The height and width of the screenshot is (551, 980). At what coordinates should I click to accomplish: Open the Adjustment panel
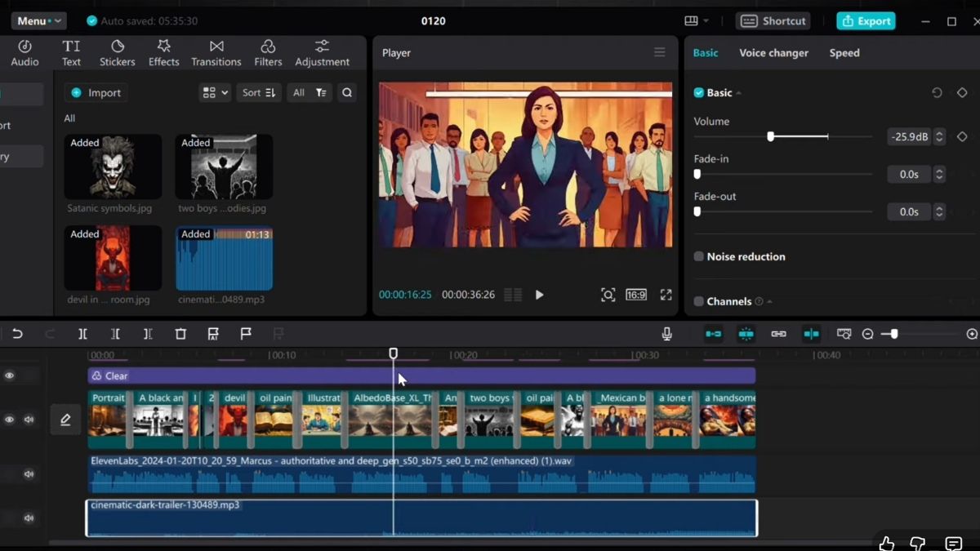coord(322,52)
